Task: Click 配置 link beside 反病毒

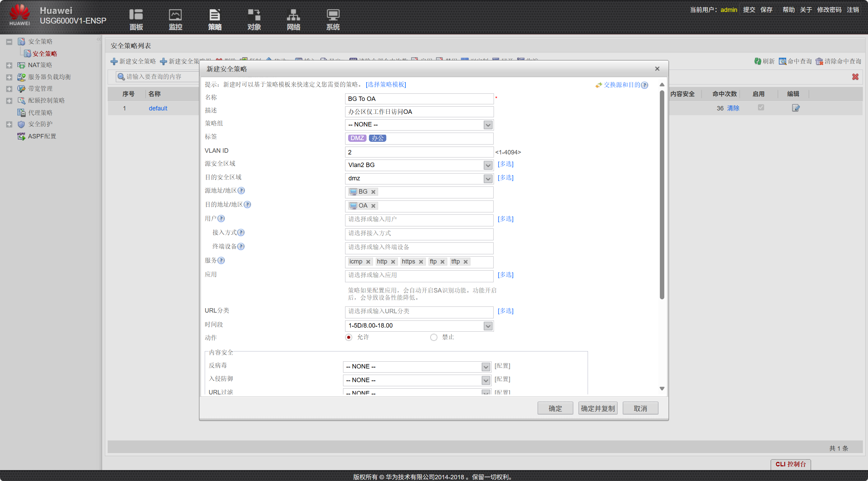Action: [x=502, y=366]
